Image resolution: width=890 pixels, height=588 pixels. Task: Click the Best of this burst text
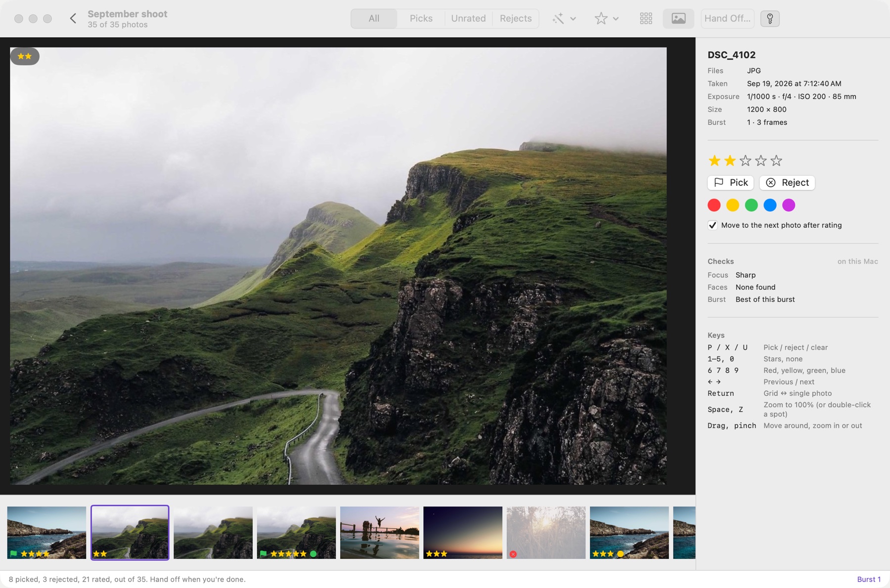[765, 299]
